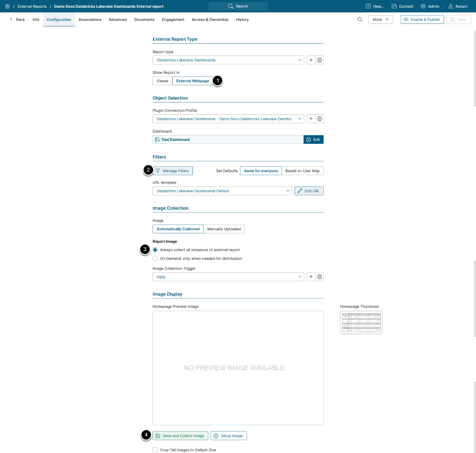This screenshot has height=453, width=476.
Task: Click the New plus icon in header
Action: [x=368, y=6]
